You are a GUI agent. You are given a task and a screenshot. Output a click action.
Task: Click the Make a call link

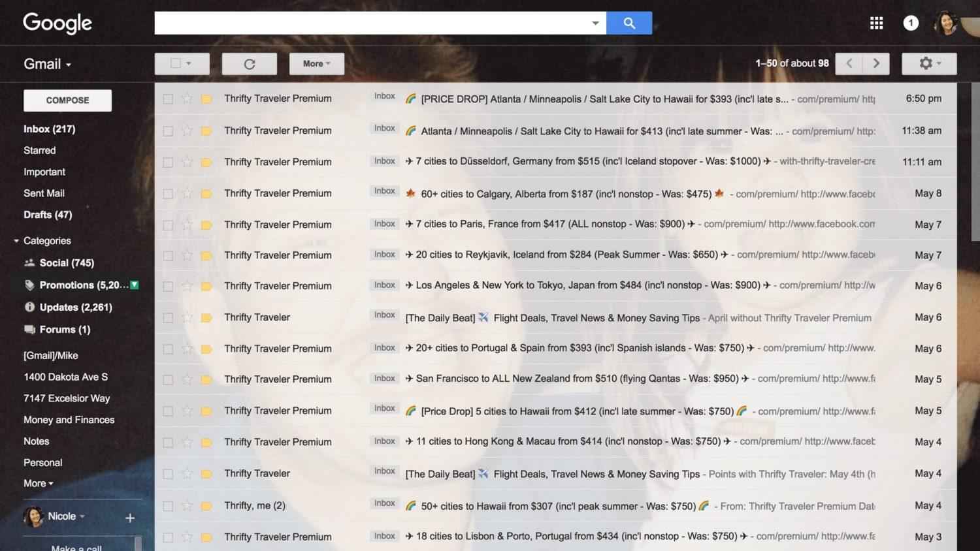[x=76, y=548]
